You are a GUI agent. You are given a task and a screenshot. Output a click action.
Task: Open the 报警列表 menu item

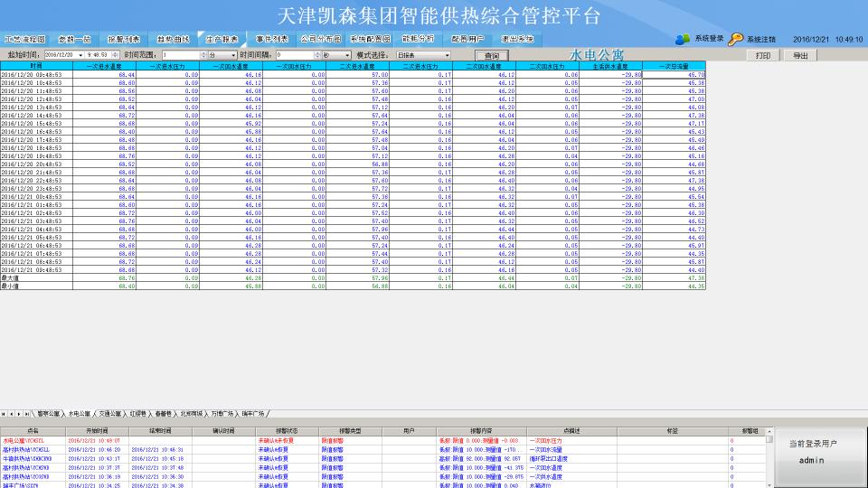tap(124, 40)
